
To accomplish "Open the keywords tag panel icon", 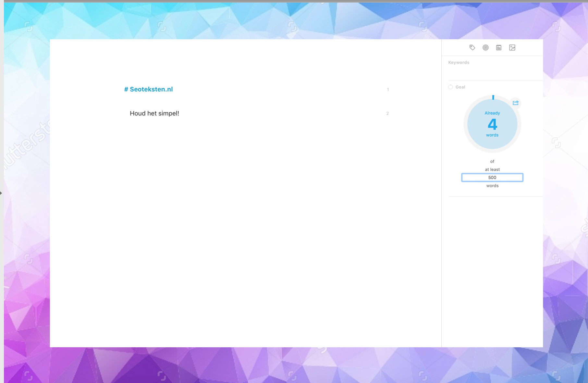I will click(472, 48).
